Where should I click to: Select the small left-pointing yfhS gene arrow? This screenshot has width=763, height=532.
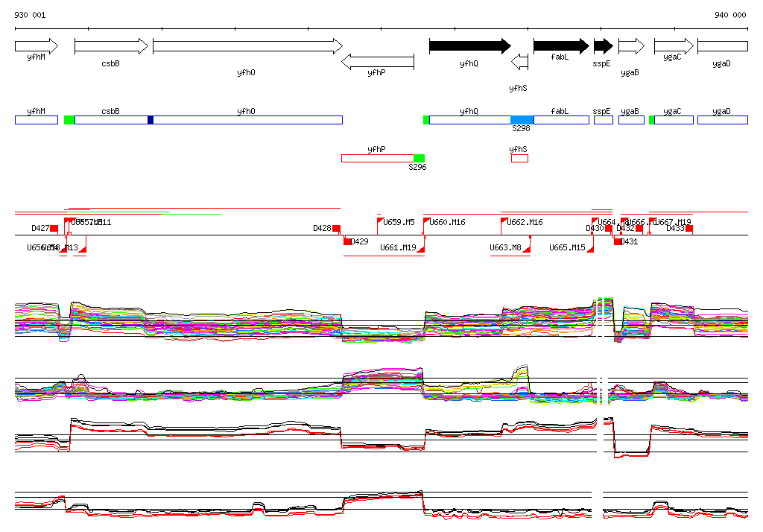tap(519, 62)
